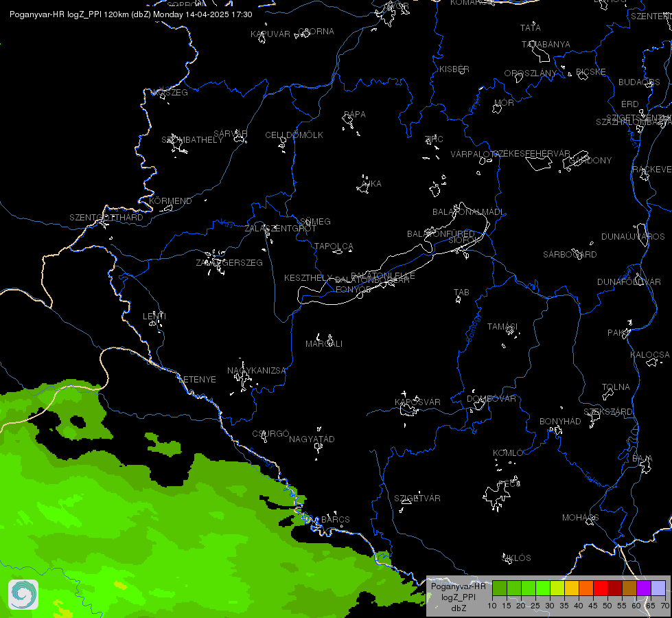Click the CSURGÓ city label

tap(270, 433)
